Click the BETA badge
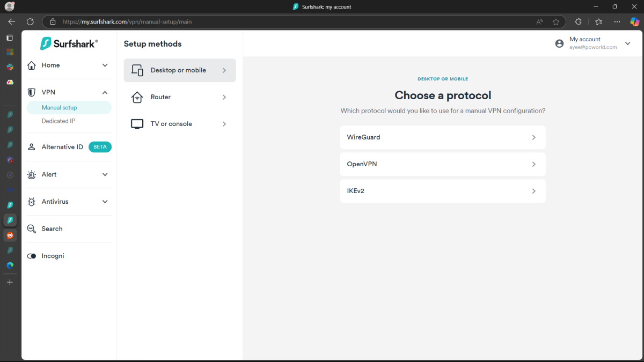644x362 pixels. pos(100,147)
